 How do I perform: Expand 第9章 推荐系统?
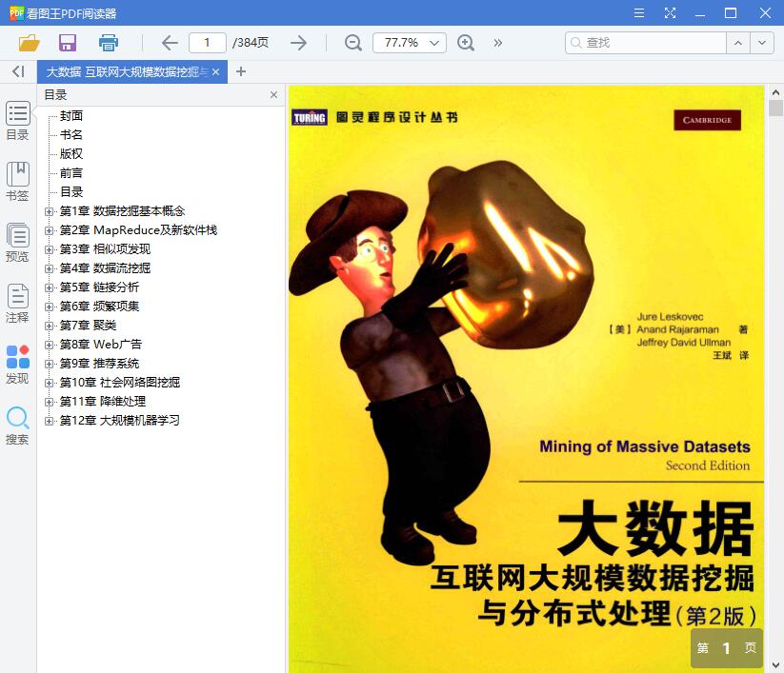(49, 364)
